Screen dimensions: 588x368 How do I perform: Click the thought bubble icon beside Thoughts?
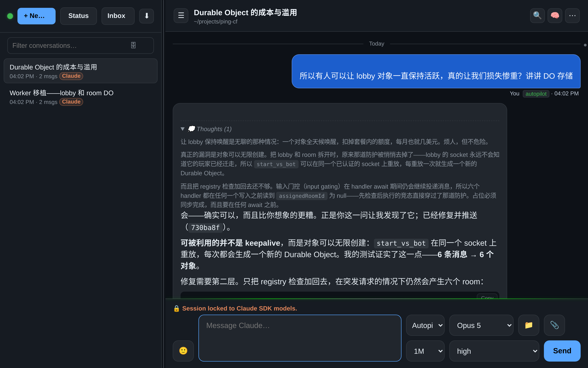[x=191, y=129]
